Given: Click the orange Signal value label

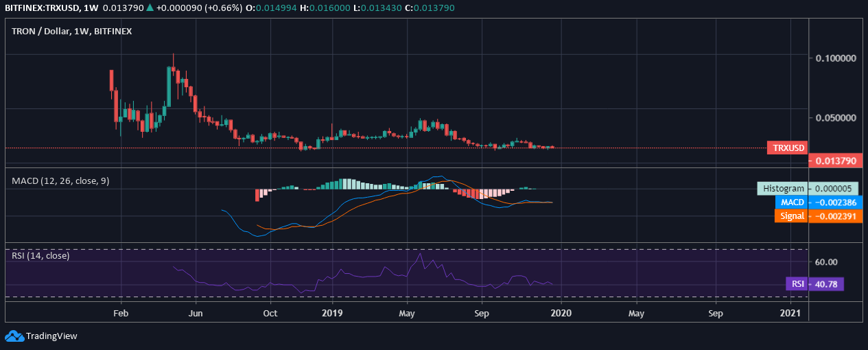Looking at the screenshot, I should [x=790, y=215].
